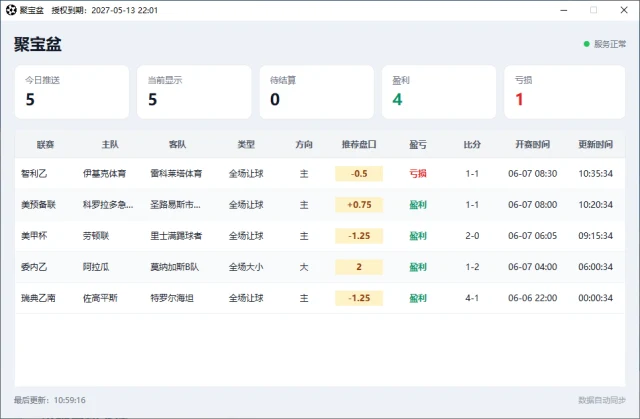The width and height of the screenshot is (640, 419).
Task: Open the 待结算 summary card
Action: [x=317, y=92]
